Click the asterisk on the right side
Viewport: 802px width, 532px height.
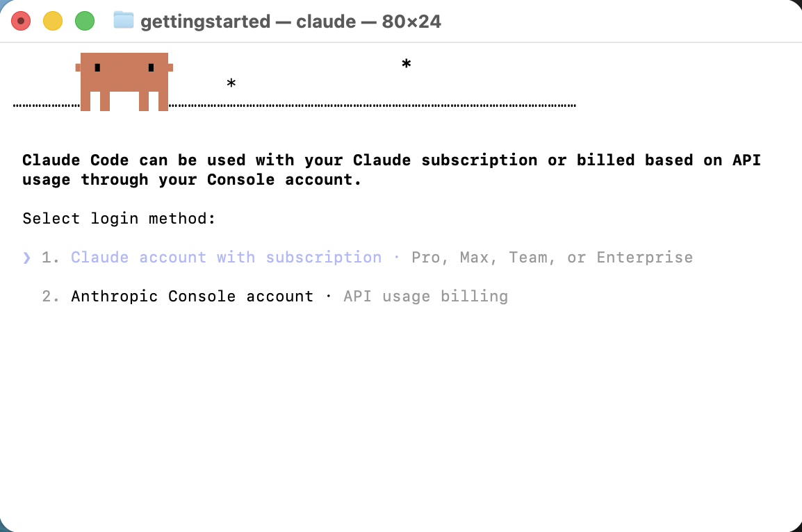click(405, 64)
